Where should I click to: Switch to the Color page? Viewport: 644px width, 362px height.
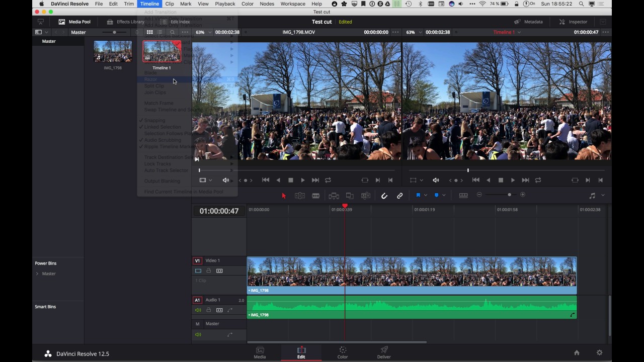(x=343, y=352)
